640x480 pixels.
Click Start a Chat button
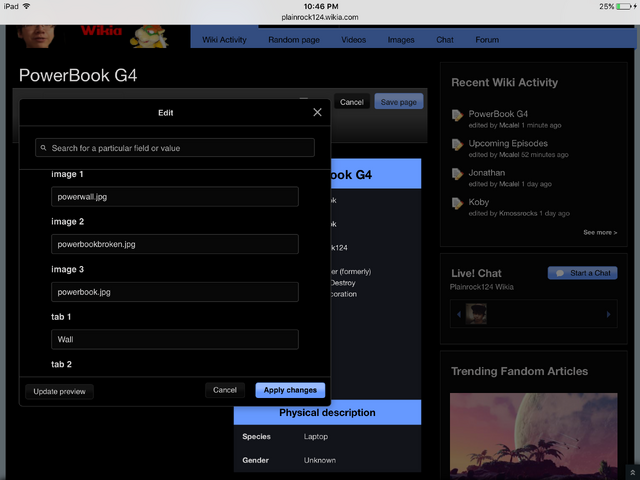pyautogui.click(x=582, y=273)
